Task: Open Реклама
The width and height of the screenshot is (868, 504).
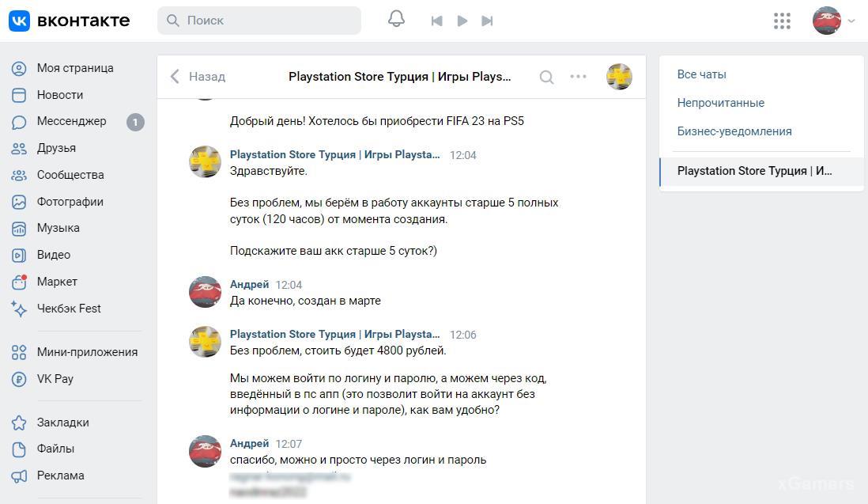Action: (61, 476)
